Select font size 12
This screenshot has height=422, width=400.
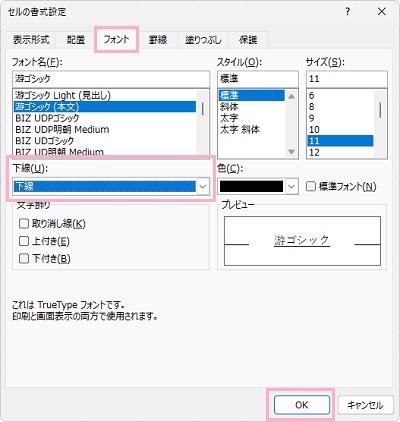tap(340, 152)
